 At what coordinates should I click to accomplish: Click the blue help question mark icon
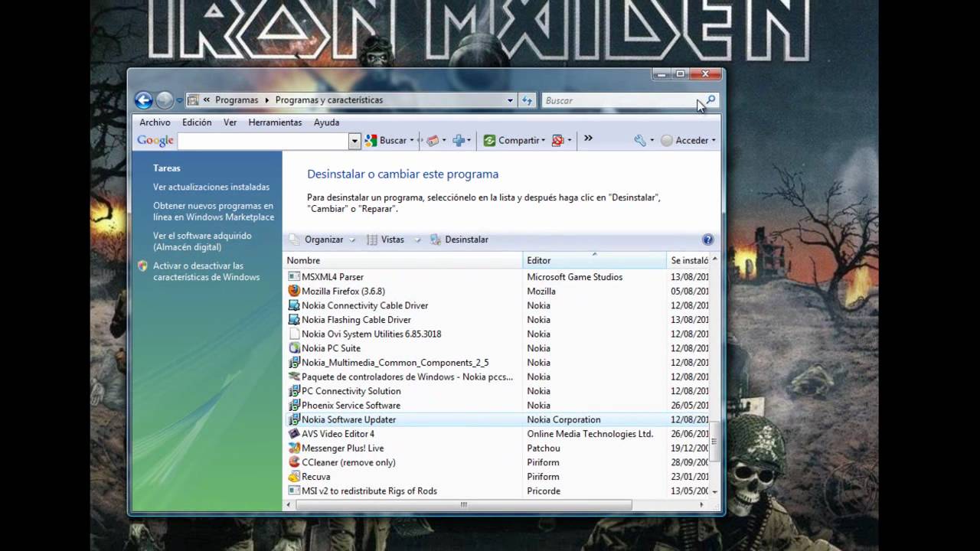(x=707, y=240)
